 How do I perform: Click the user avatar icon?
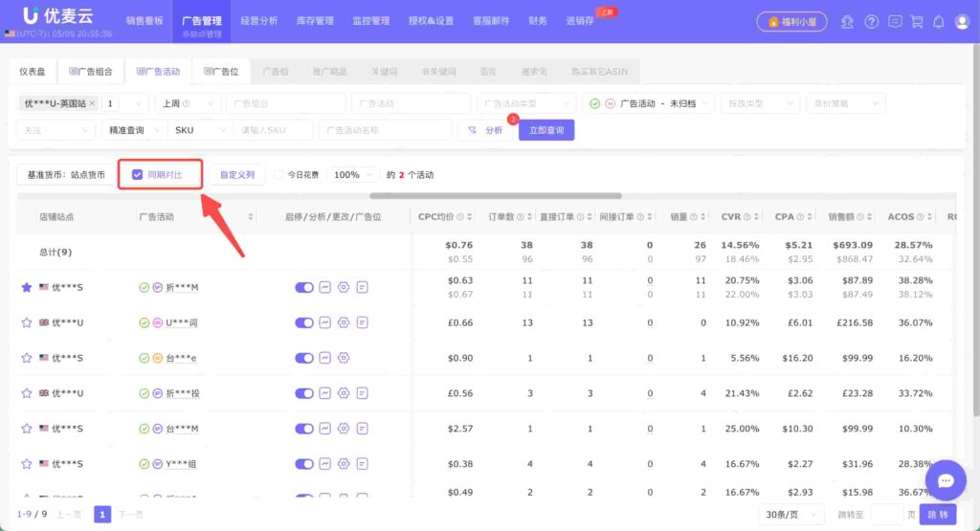pos(962,22)
